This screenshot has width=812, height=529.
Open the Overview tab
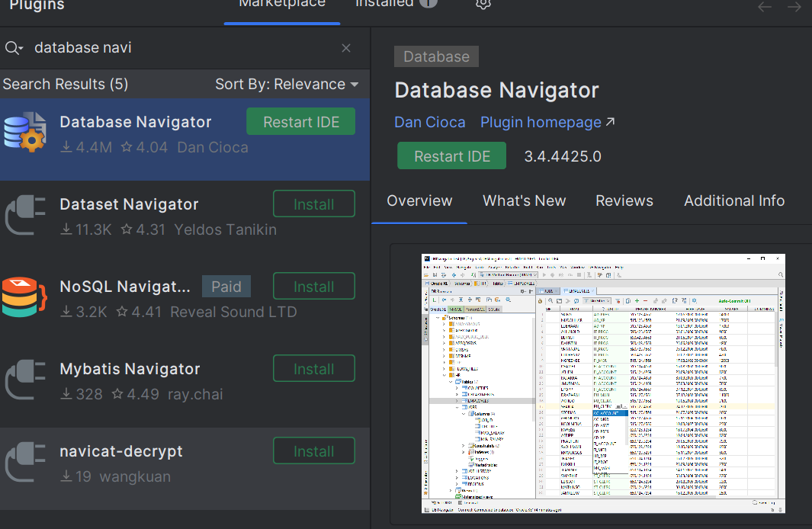point(419,200)
